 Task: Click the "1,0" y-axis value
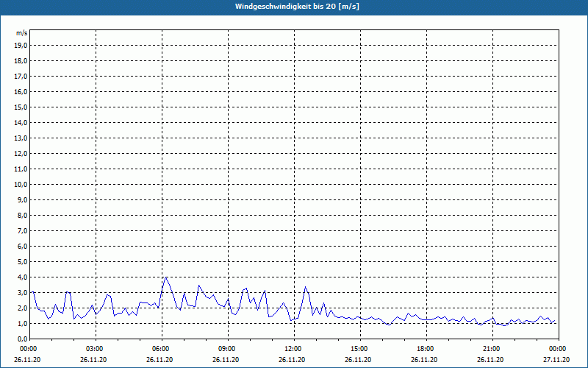pyautogui.click(x=22, y=323)
